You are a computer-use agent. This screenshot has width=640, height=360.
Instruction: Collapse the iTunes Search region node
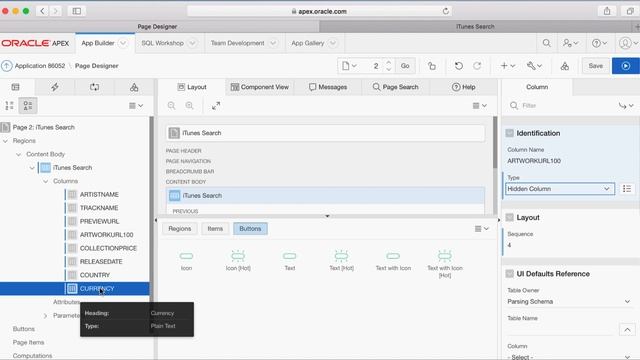pos(32,168)
